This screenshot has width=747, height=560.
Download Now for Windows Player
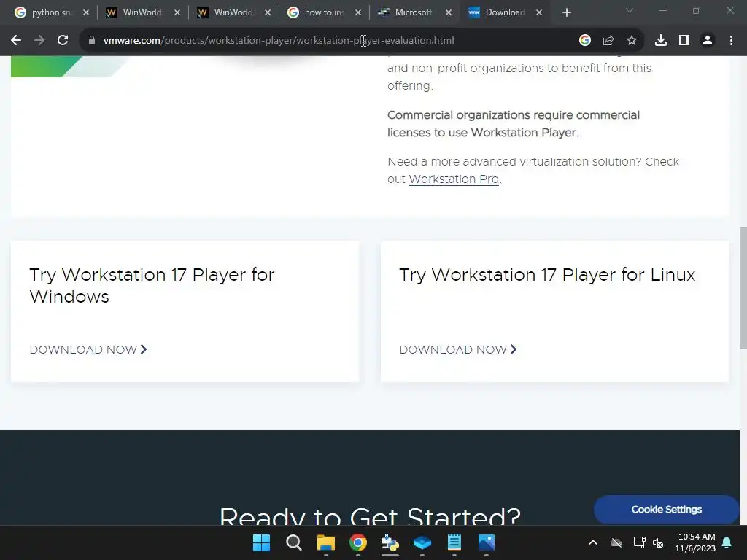(88, 349)
